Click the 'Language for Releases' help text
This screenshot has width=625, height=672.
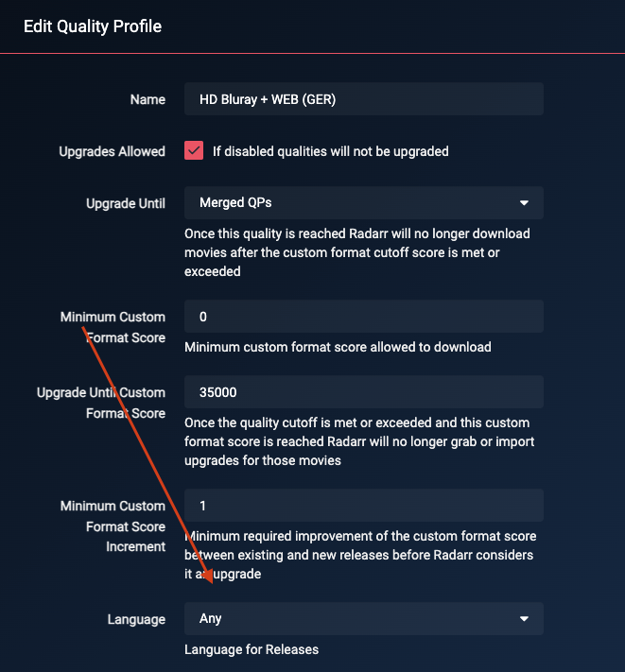click(252, 649)
